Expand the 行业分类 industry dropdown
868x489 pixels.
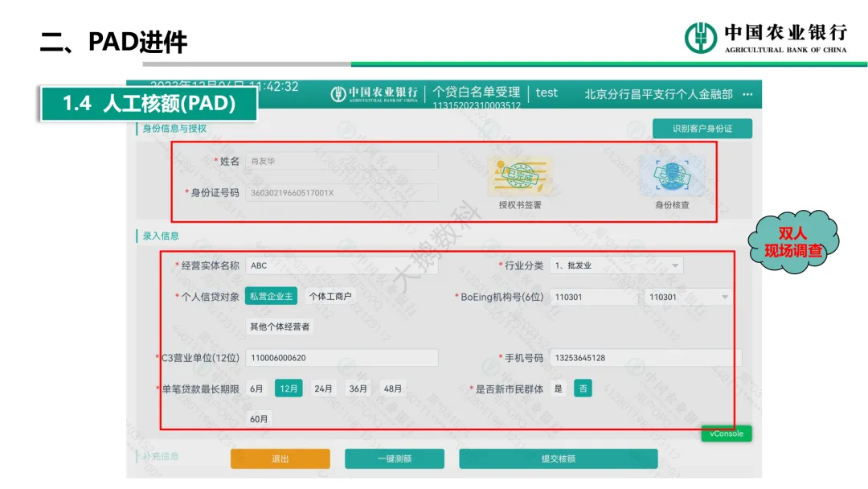[x=674, y=265]
